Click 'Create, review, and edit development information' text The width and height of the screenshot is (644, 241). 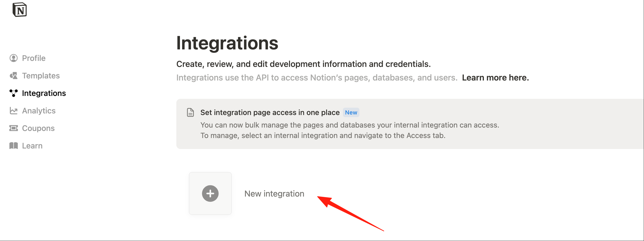(303, 64)
